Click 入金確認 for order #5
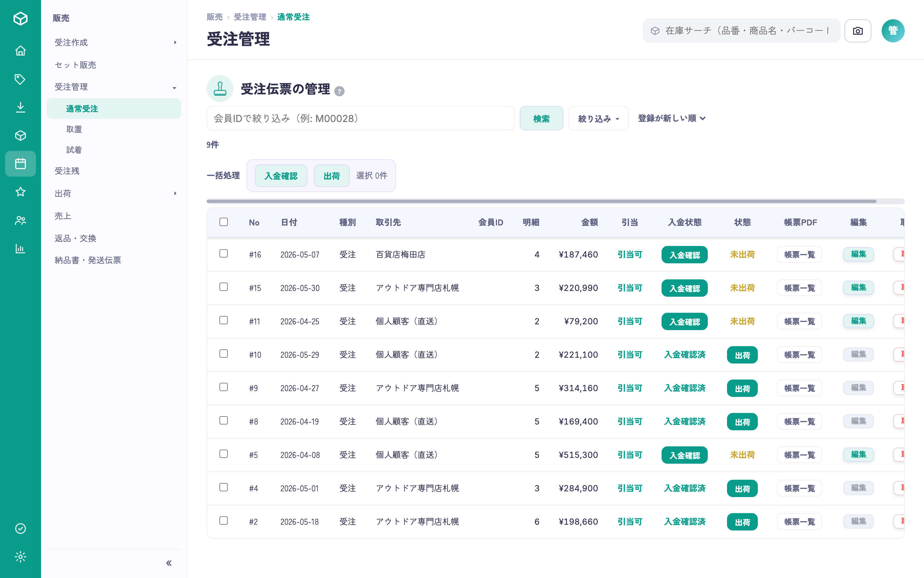This screenshot has height=578, width=924. 684,455
